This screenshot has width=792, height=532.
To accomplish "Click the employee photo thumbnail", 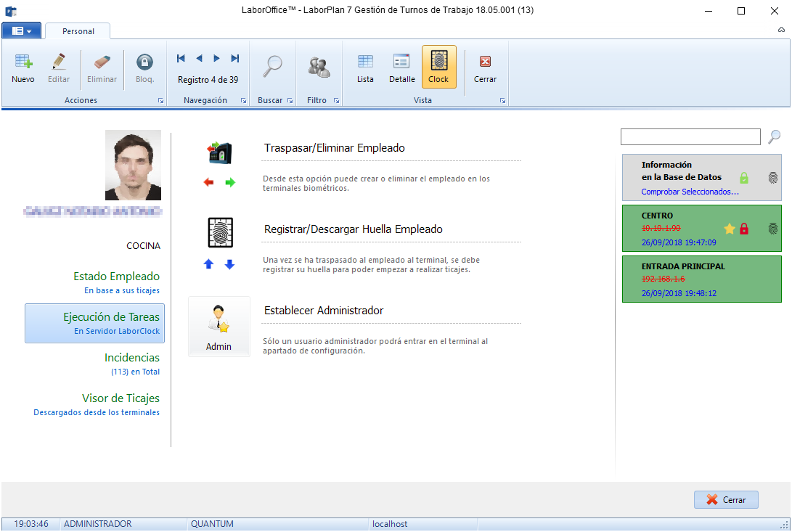I will [133, 165].
